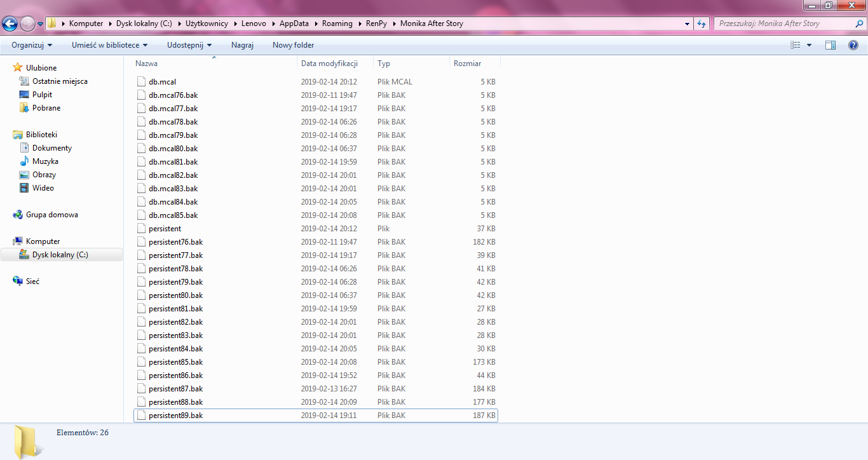Select the db.mcal file icon
The height and width of the screenshot is (460, 868).
(142, 82)
